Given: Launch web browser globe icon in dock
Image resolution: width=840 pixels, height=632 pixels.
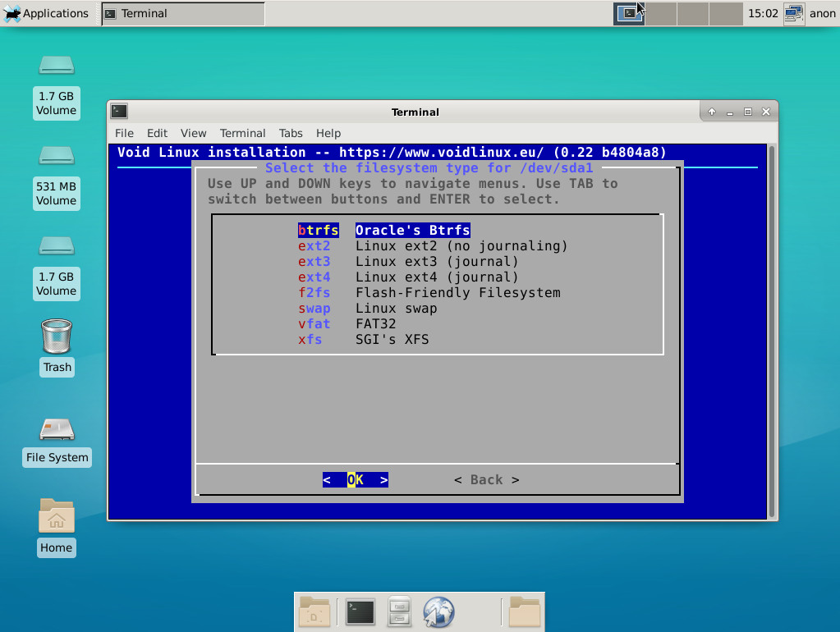Looking at the screenshot, I should (x=438, y=611).
